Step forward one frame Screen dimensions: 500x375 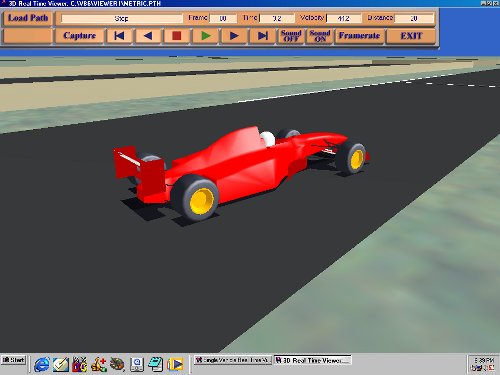point(234,36)
